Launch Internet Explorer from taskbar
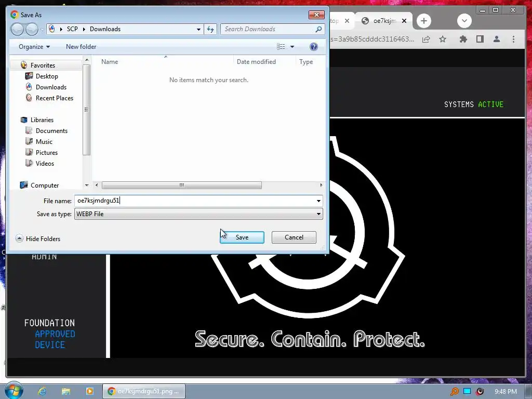This screenshot has width=532, height=399. pyautogui.click(x=42, y=392)
